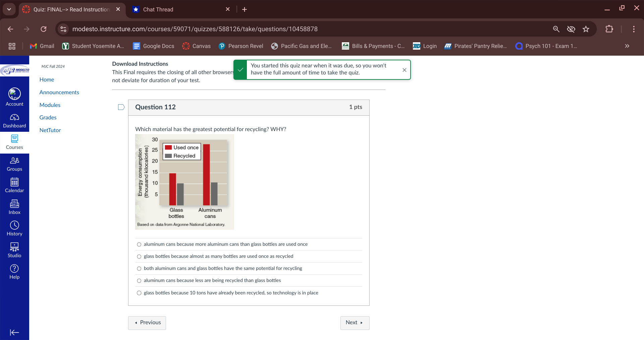
Task: Open Help in Canvas sidebar
Action: [x=14, y=272]
